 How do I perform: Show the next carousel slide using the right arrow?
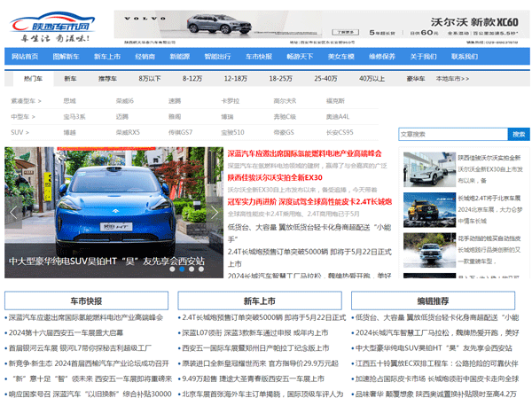click(215, 213)
